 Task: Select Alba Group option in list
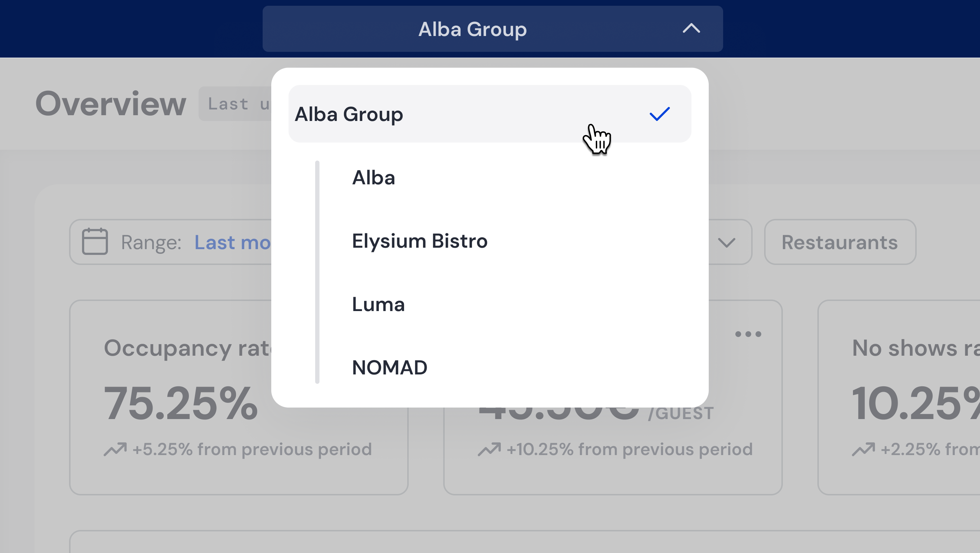490,114
